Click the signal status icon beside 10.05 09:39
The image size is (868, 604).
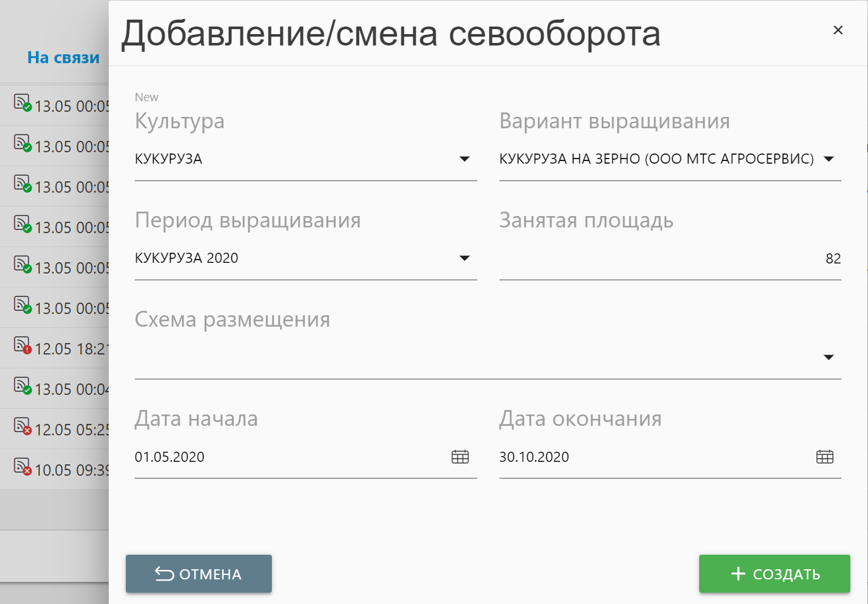[23, 466]
